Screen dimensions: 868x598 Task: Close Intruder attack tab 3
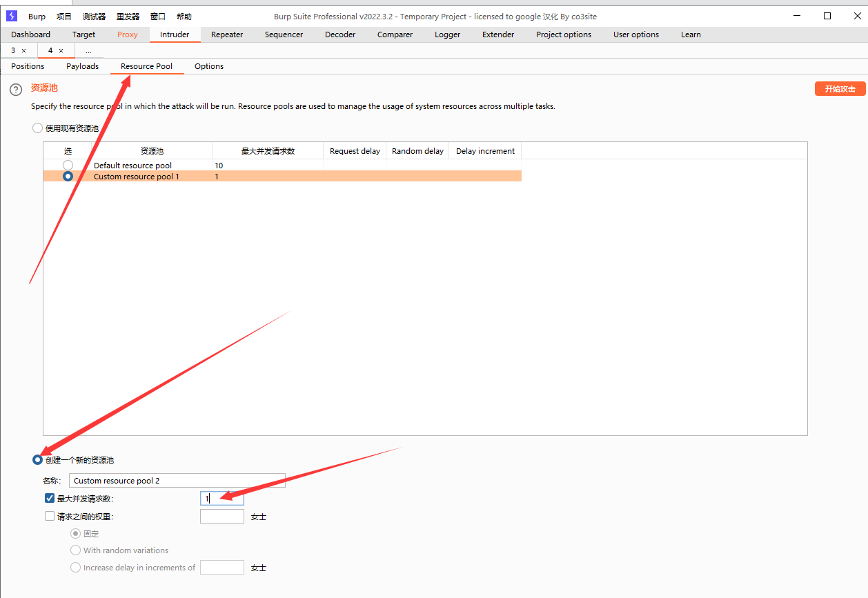pyautogui.click(x=23, y=50)
